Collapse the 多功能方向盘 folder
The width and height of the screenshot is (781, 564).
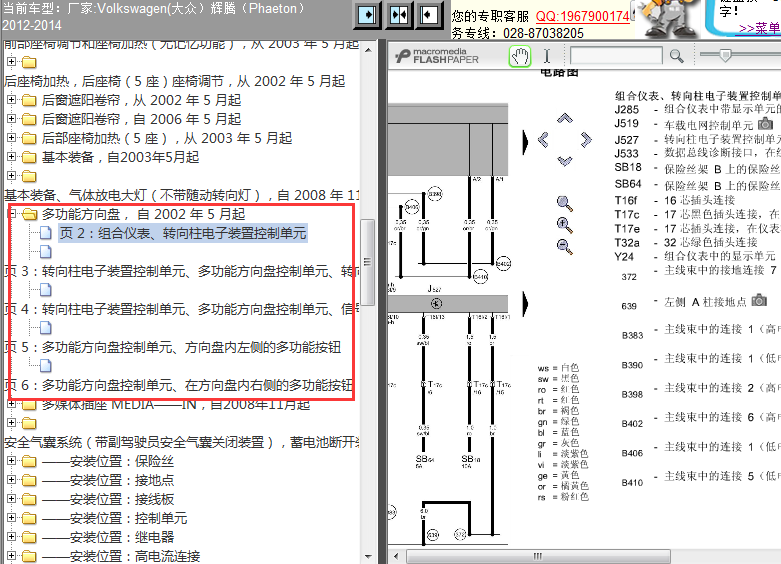tap(12, 214)
